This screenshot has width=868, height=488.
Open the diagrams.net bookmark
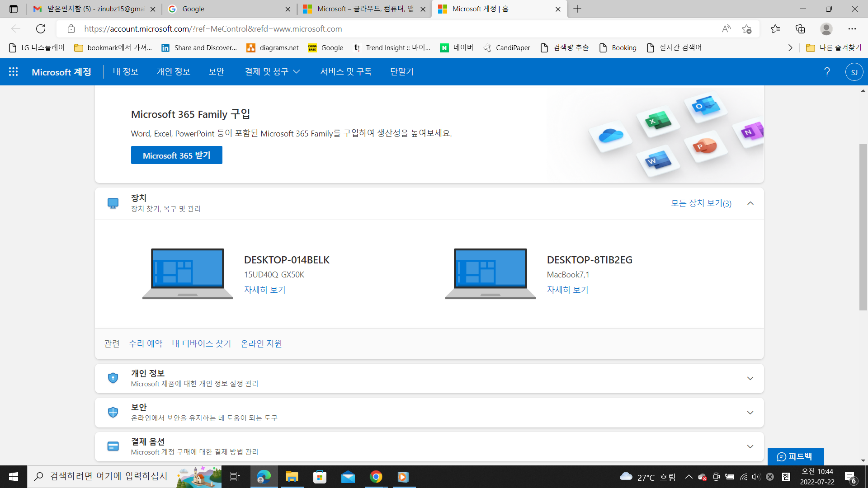(x=273, y=48)
